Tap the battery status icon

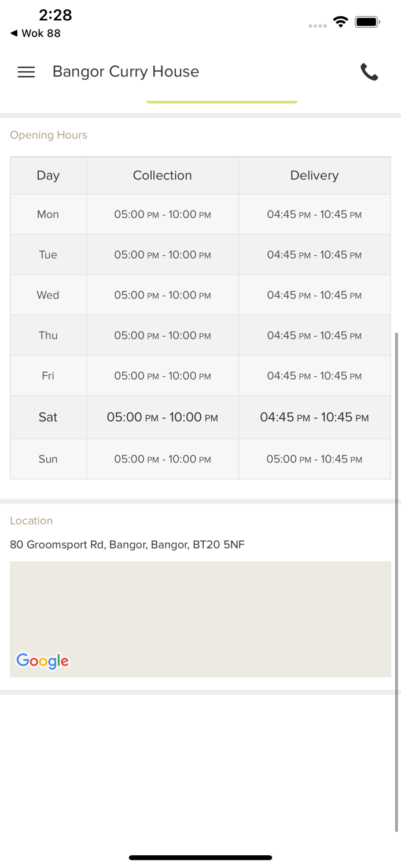367,22
